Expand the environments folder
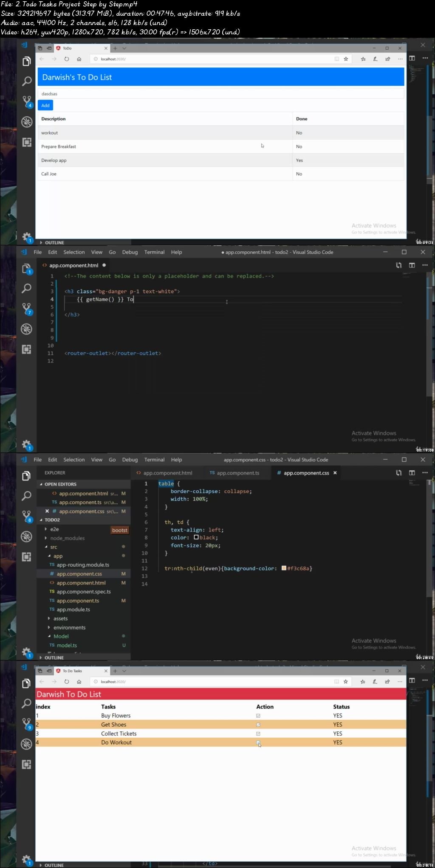435x868 pixels. [49, 627]
